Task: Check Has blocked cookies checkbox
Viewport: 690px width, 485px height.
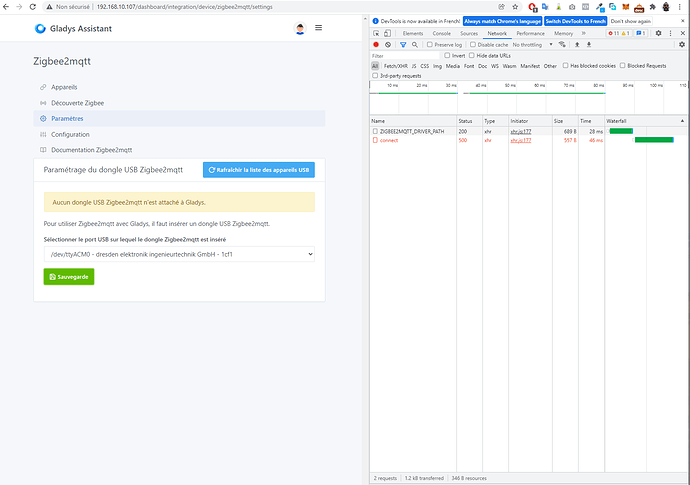Action: pyautogui.click(x=565, y=66)
